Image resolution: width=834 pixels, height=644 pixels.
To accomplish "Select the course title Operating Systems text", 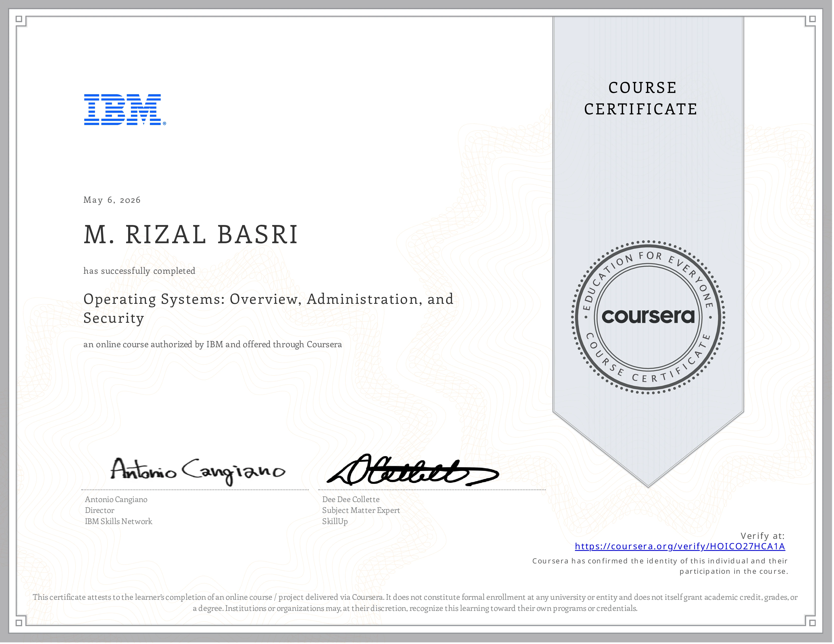I will click(268, 308).
